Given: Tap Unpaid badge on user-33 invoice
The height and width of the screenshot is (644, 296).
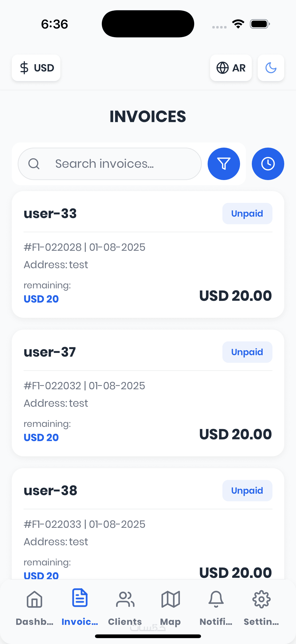Looking at the screenshot, I should tap(247, 213).
